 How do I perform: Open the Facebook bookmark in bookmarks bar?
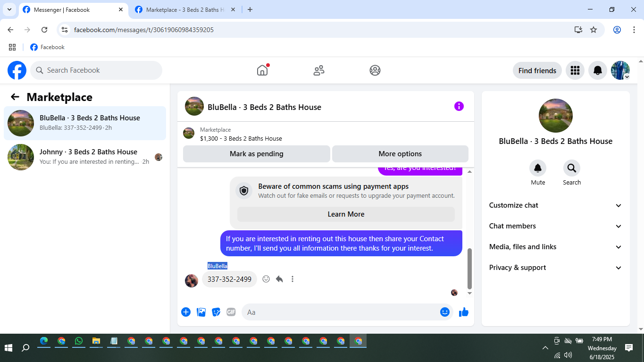coord(47,47)
